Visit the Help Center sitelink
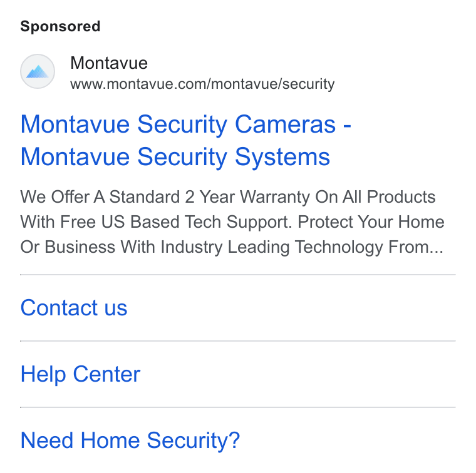Screen dimensions: 476x473 point(80,374)
